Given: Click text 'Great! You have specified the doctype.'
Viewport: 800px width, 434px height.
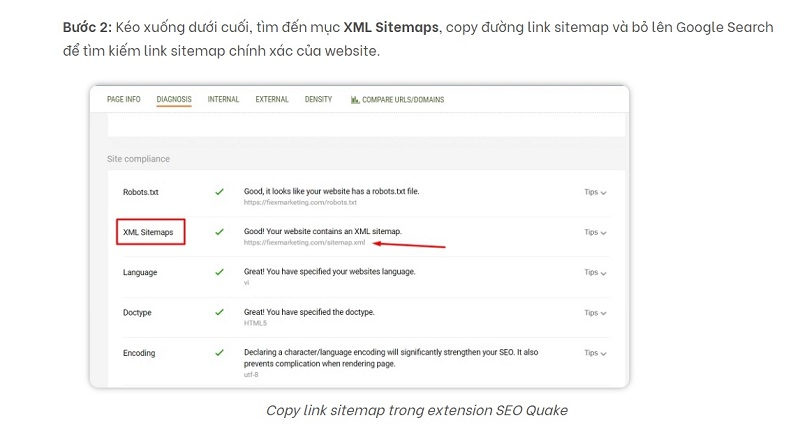Looking at the screenshot, I should tap(309, 312).
